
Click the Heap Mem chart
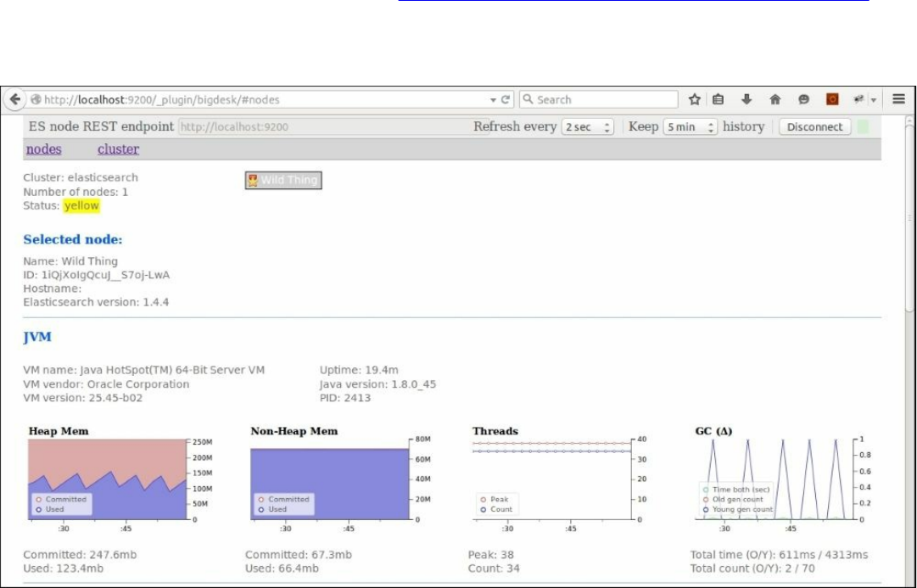[x=107, y=479]
